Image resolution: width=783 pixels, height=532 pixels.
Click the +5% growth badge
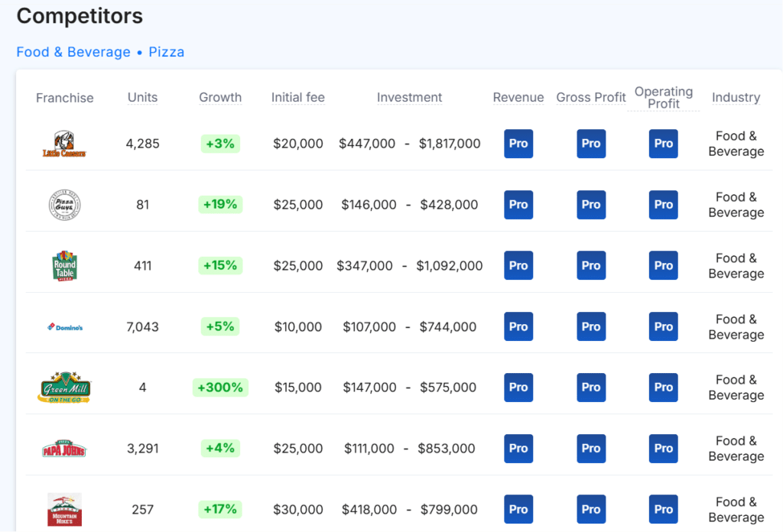pyautogui.click(x=220, y=326)
